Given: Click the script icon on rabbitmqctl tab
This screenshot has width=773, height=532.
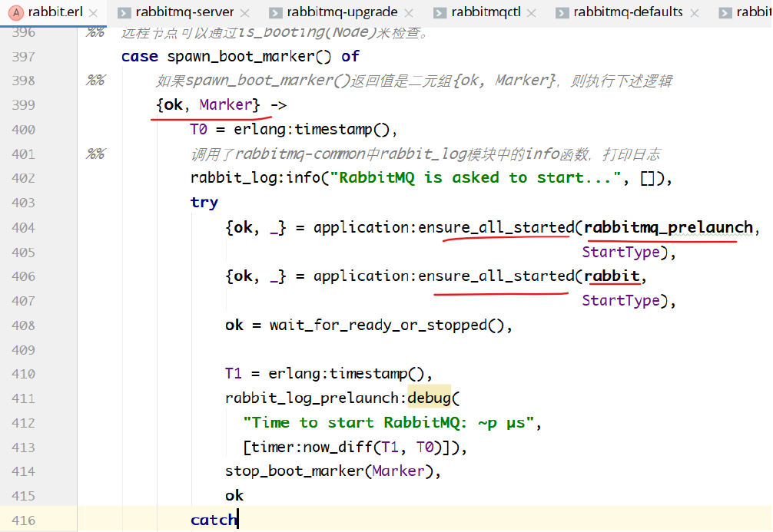Looking at the screenshot, I should click(439, 12).
